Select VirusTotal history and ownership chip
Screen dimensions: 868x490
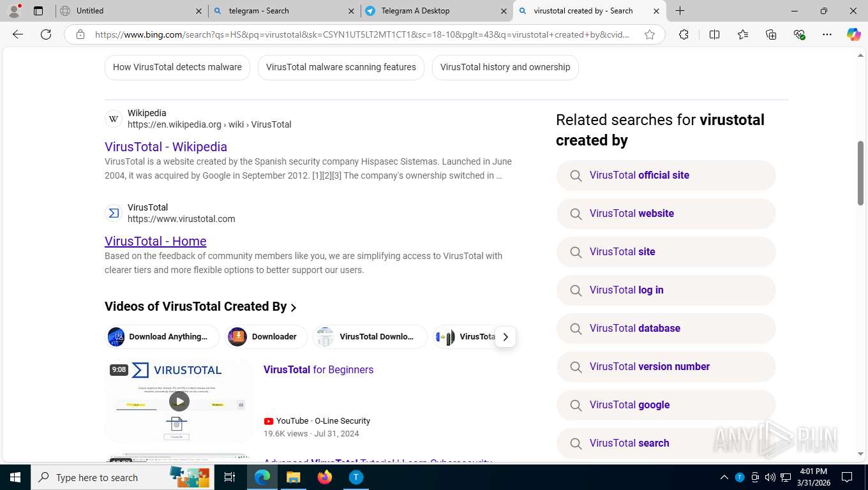tap(505, 67)
